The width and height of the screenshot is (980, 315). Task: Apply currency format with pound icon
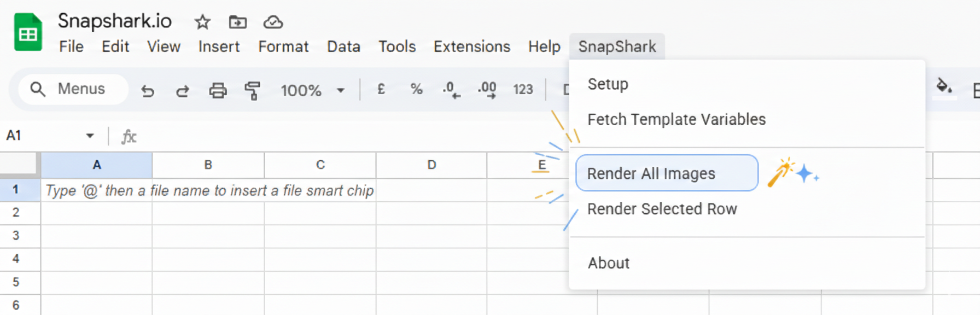coord(381,89)
